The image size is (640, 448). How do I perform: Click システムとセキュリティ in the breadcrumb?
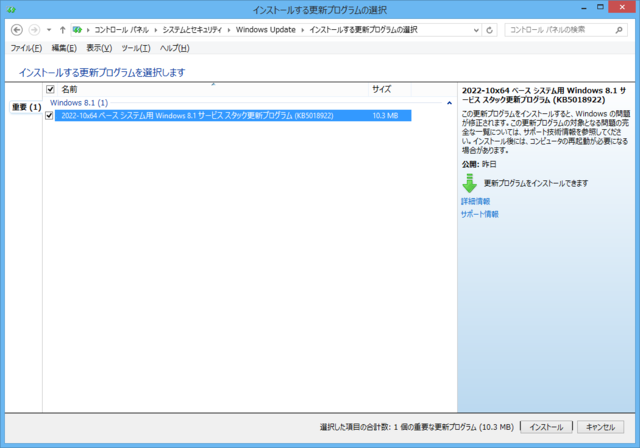coord(192,30)
